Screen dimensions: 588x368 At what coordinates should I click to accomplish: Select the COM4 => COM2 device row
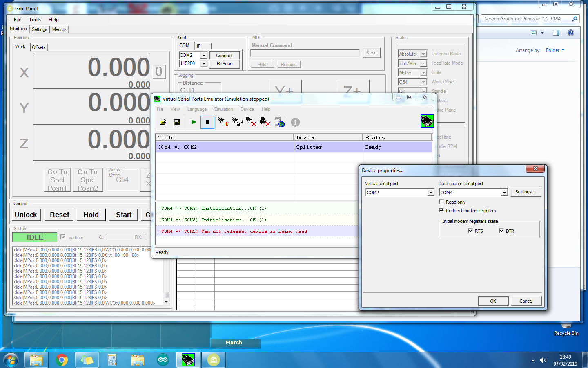pyautogui.click(x=294, y=147)
